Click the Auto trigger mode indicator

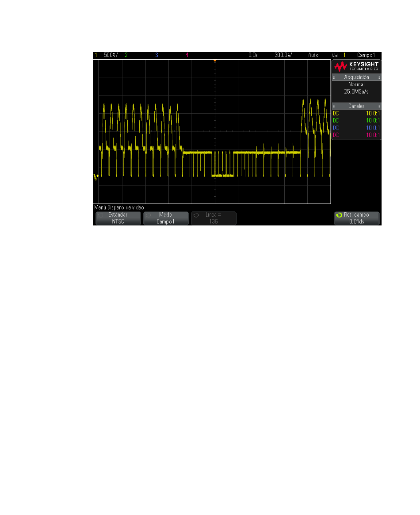[x=313, y=55]
